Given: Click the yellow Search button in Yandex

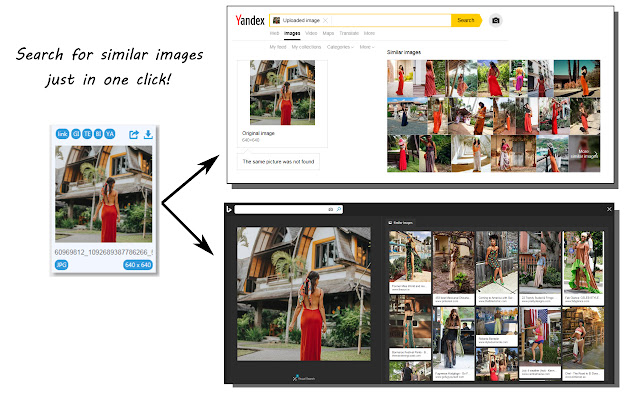Looking at the screenshot, I should 466,20.
